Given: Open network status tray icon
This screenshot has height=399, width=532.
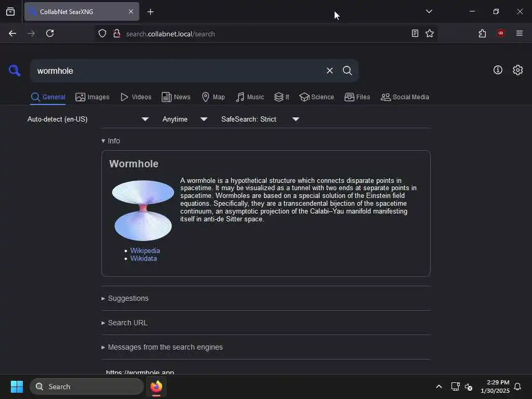Looking at the screenshot, I should pos(455,387).
